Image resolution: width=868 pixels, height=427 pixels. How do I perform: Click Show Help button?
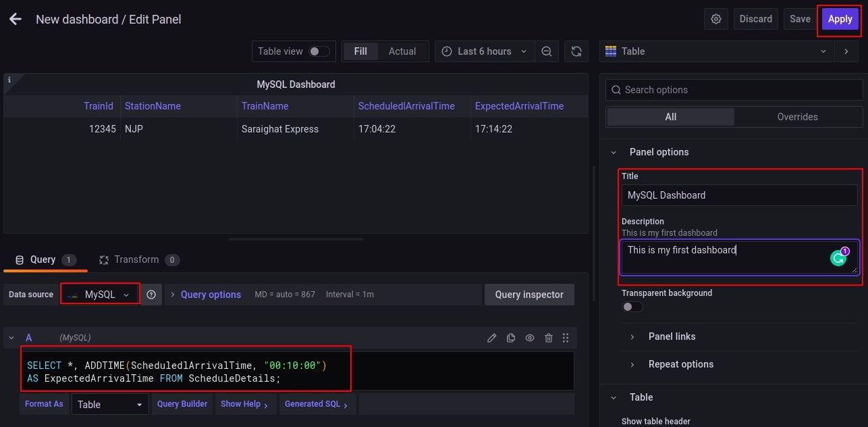[x=246, y=404]
